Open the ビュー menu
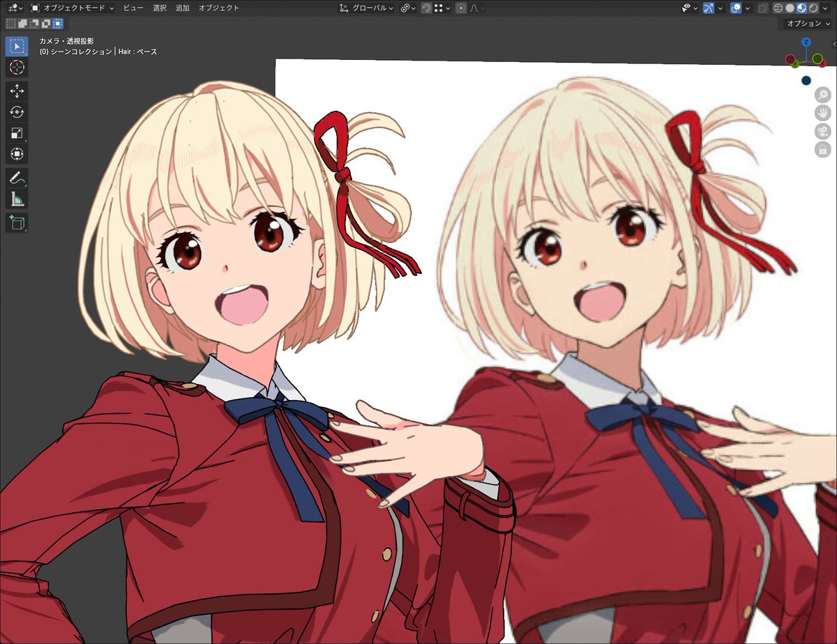This screenshot has height=644, width=837. (x=133, y=8)
